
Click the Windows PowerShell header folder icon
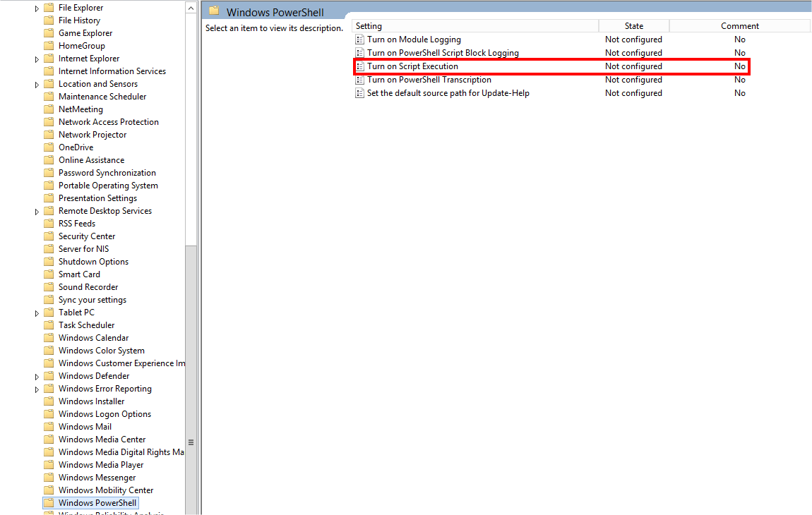coord(215,11)
